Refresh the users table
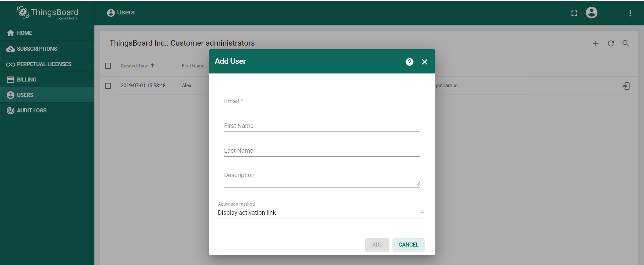The height and width of the screenshot is (265, 644). tap(610, 44)
